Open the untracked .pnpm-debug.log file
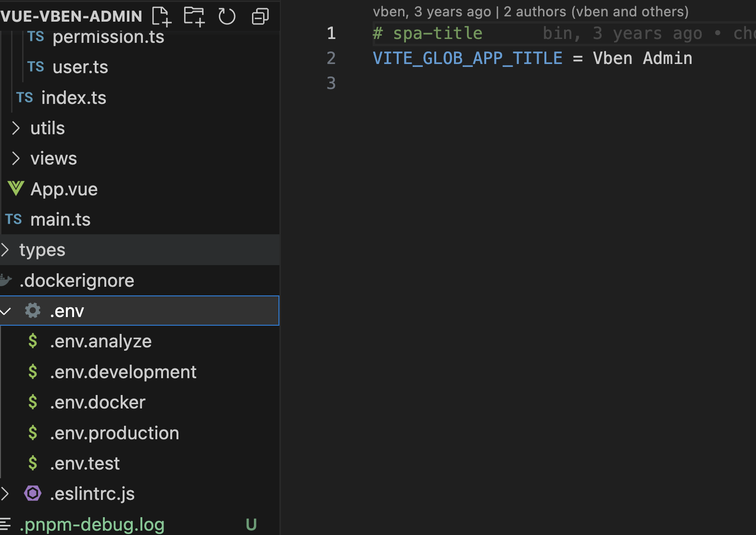Screen dimensions: 756x535 [x=92, y=524]
